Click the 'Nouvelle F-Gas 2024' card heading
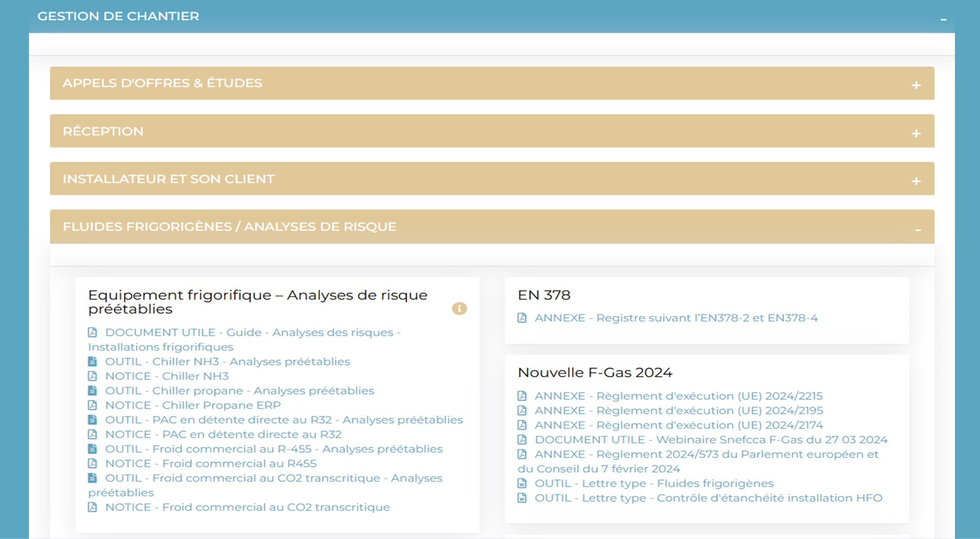The height and width of the screenshot is (539, 980). point(595,373)
